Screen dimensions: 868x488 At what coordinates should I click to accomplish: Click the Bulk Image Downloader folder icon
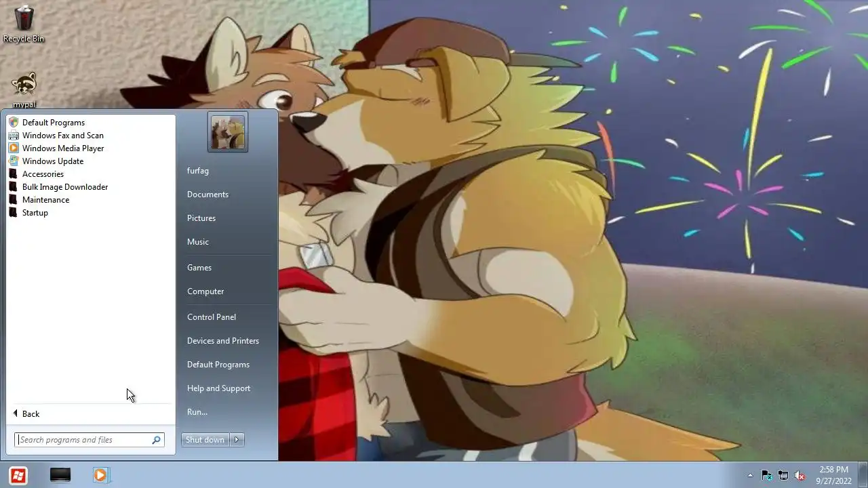pos(14,187)
